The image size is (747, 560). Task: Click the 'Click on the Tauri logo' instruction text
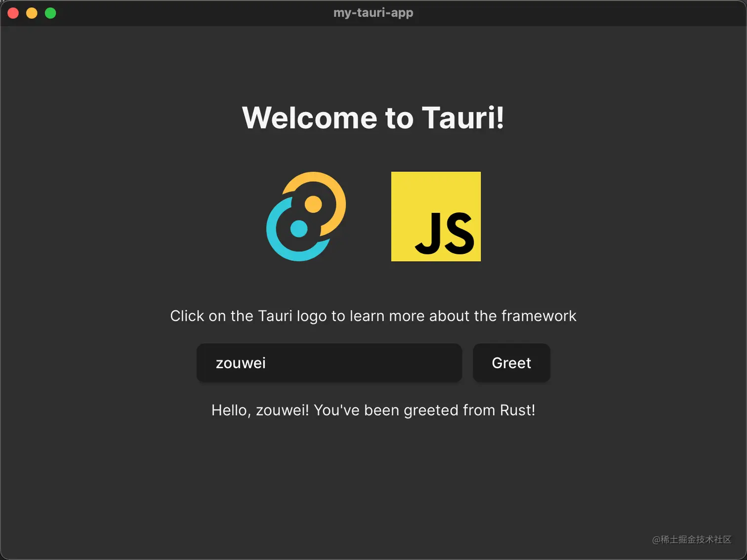(373, 316)
